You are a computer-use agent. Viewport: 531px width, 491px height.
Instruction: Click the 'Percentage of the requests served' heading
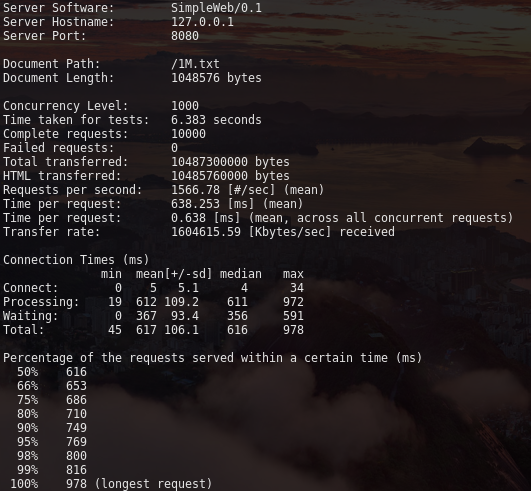pos(213,358)
